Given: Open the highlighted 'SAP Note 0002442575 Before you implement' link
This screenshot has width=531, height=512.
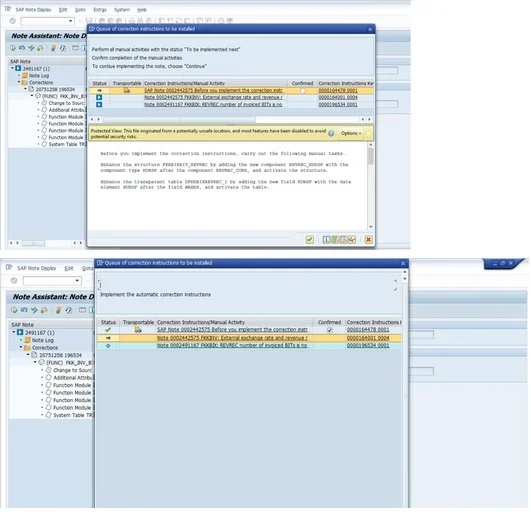Looking at the screenshot, I should click(x=214, y=91).
